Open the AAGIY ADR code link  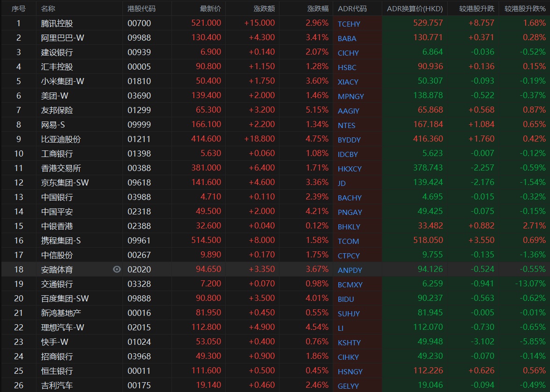(x=348, y=111)
